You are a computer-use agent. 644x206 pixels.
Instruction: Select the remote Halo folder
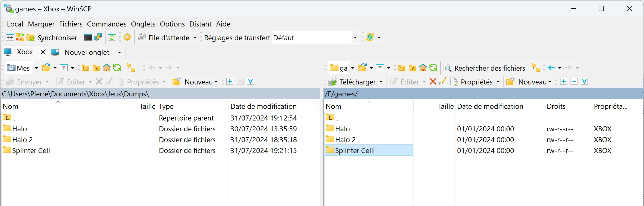point(342,129)
